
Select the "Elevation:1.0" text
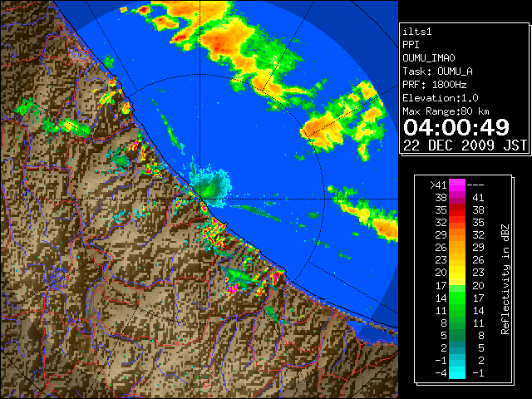coord(441,98)
